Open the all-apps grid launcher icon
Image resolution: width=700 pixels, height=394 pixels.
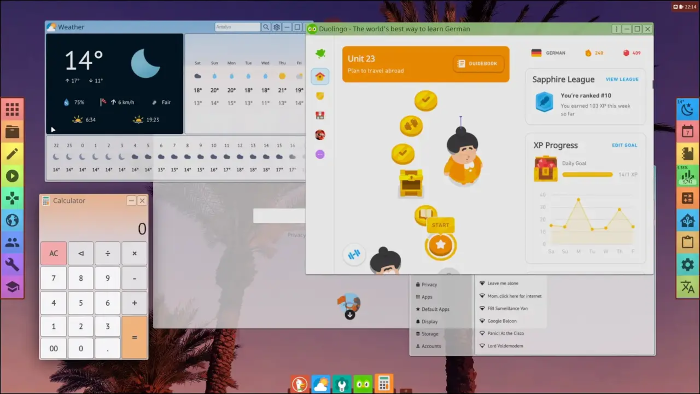click(x=12, y=109)
